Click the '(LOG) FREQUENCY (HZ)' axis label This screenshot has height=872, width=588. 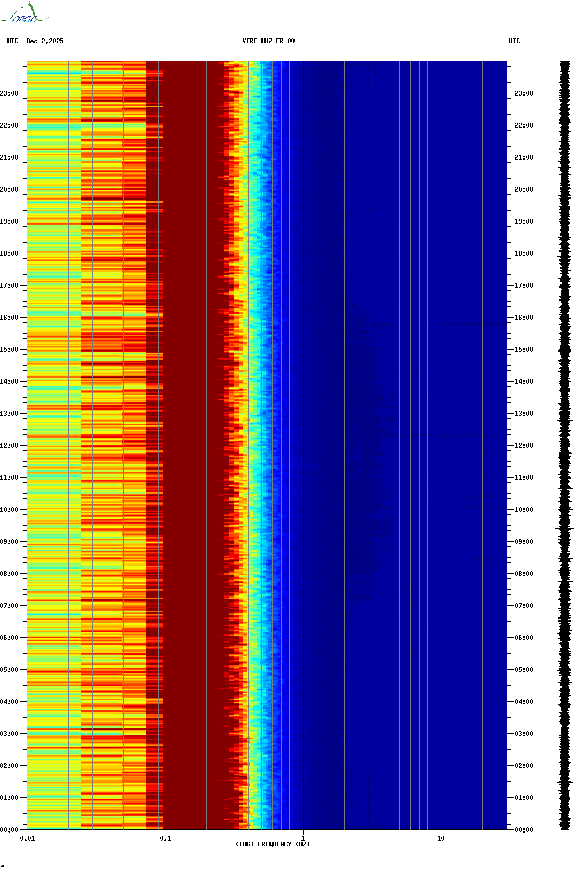(273, 844)
